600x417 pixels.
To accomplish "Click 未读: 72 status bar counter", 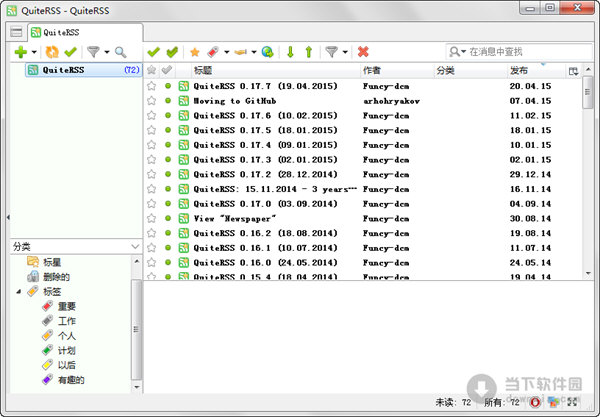I will (453, 402).
